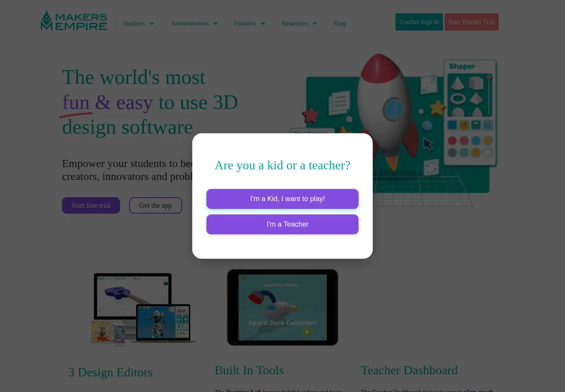Expand the chevron next to Teachers

pyautogui.click(x=152, y=24)
